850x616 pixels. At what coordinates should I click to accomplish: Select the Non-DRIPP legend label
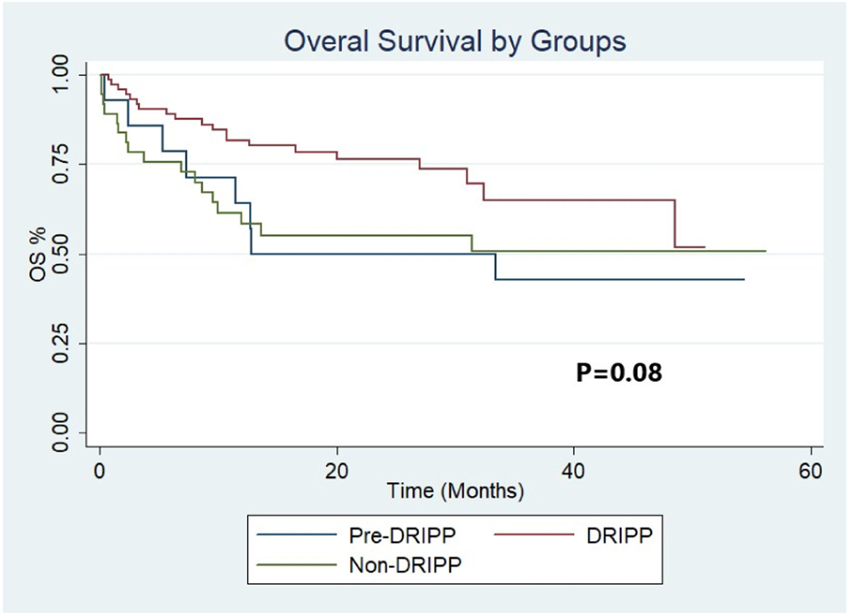tap(405, 565)
